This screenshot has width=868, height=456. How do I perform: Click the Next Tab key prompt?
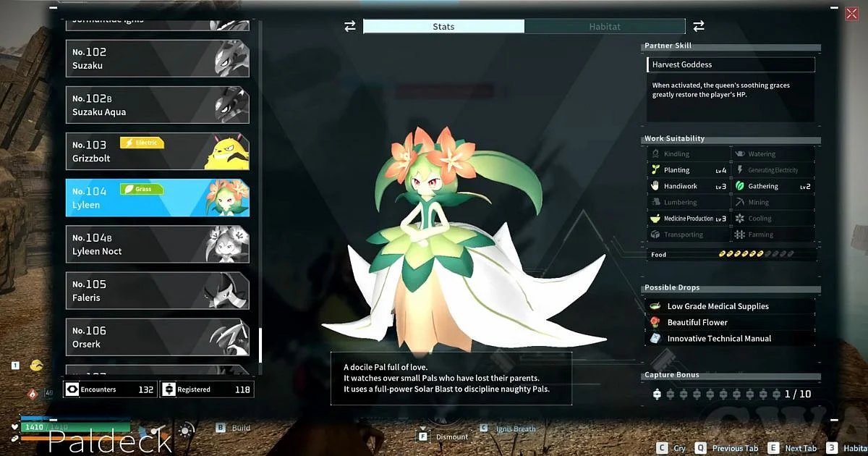click(x=792, y=449)
